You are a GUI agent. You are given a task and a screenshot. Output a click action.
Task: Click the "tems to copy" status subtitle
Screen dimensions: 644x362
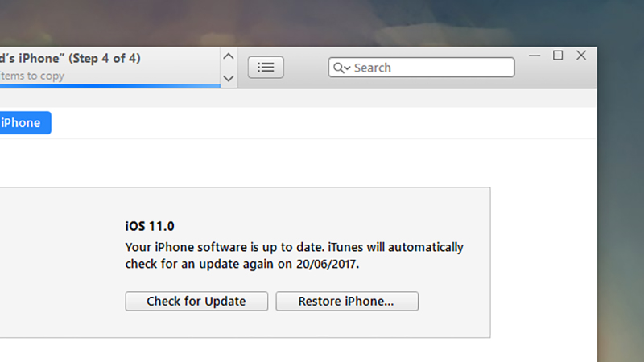(x=32, y=76)
